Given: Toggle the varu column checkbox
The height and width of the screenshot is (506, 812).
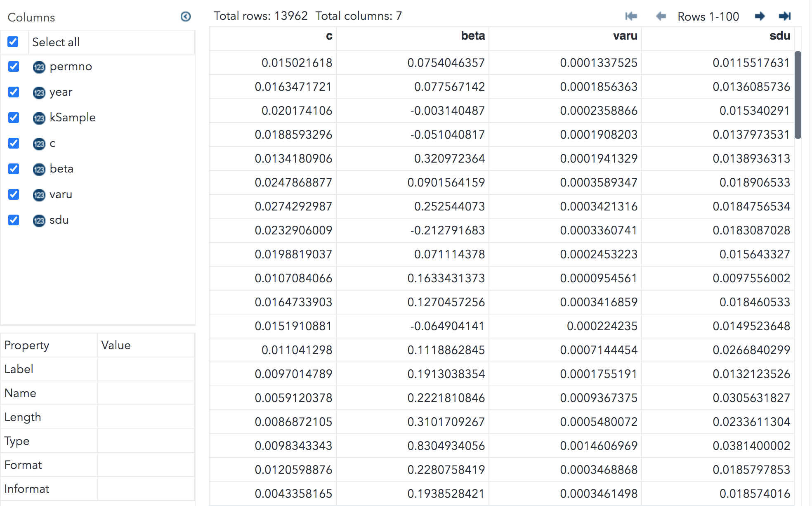Looking at the screenshot, I should coord(14,194).
